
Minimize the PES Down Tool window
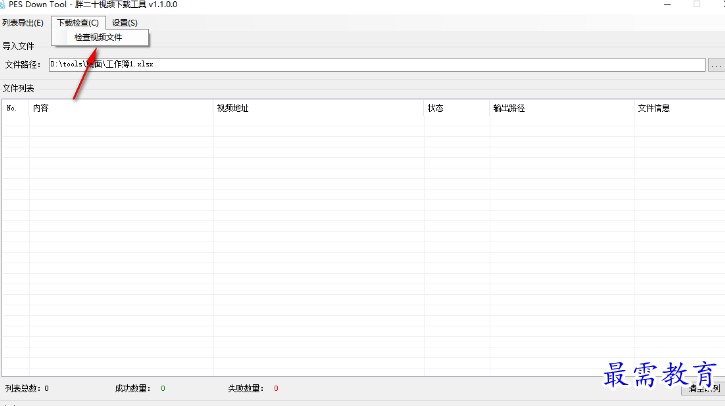pyautogui.click(x=667, y=4)
